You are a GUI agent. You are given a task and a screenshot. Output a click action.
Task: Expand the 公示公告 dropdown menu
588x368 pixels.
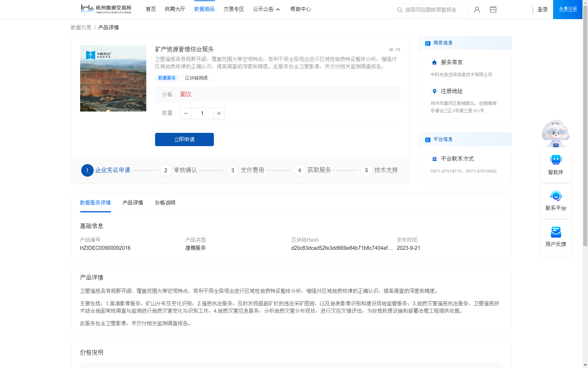click(266, 9)
